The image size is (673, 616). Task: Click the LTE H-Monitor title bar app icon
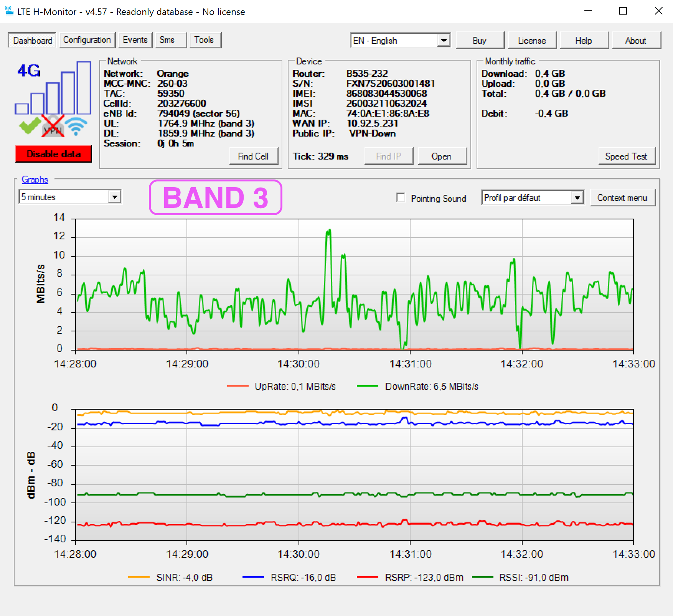tap(9, 11)
